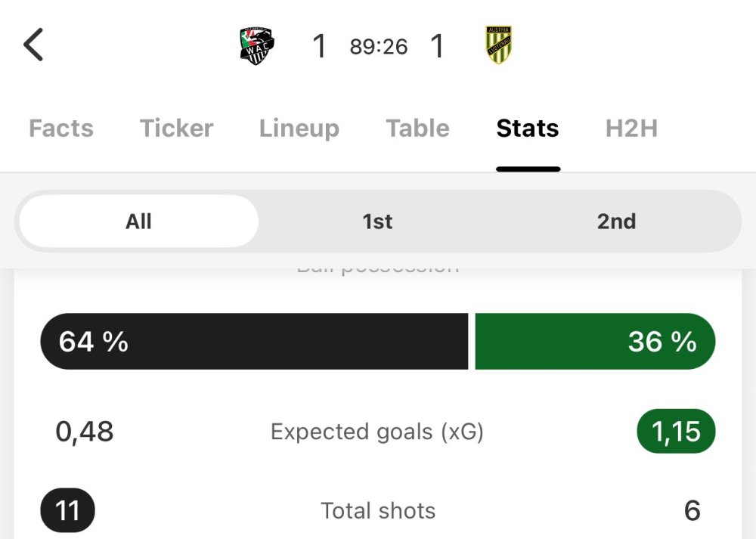
Task: Show 1st half statistics
Action: pyautogui.click(x=377, y=221)
